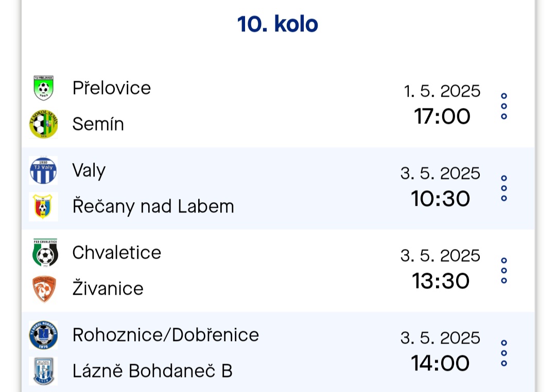Open options menu for Přelovice vs Semín match
Screen dimensions: 556x392
pos(504,106)
